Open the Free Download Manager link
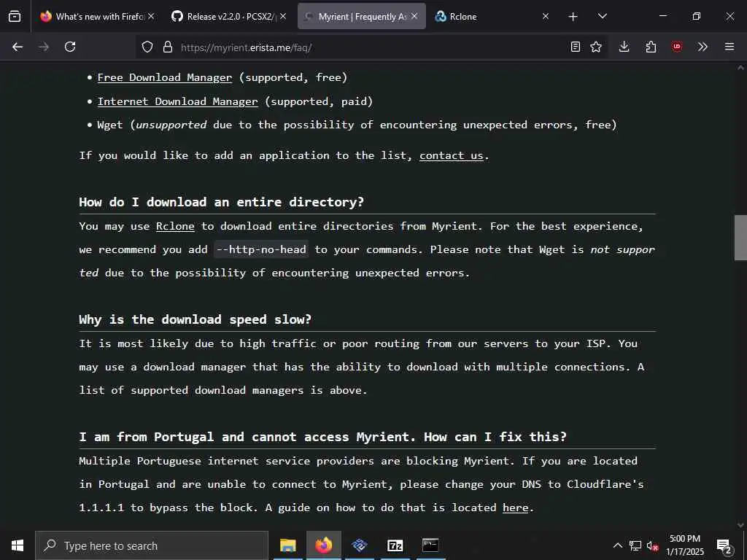This screenshot has height=560, width=747. 165,77
